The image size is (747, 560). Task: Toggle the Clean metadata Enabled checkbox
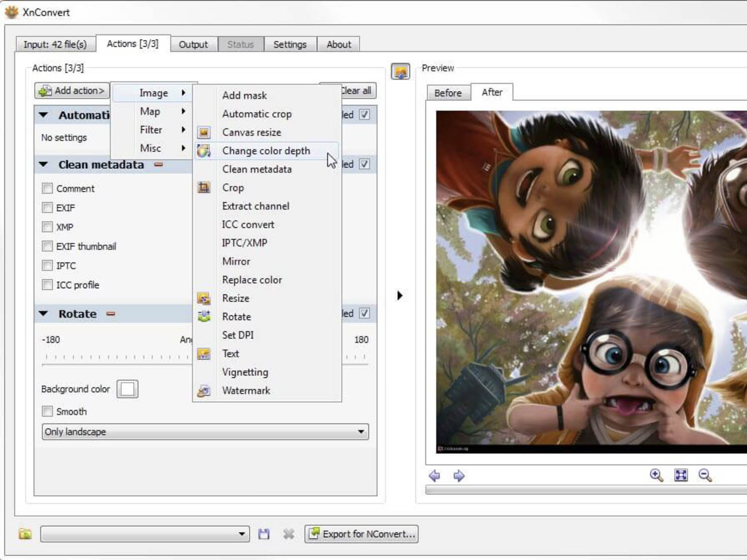[365, 164]
